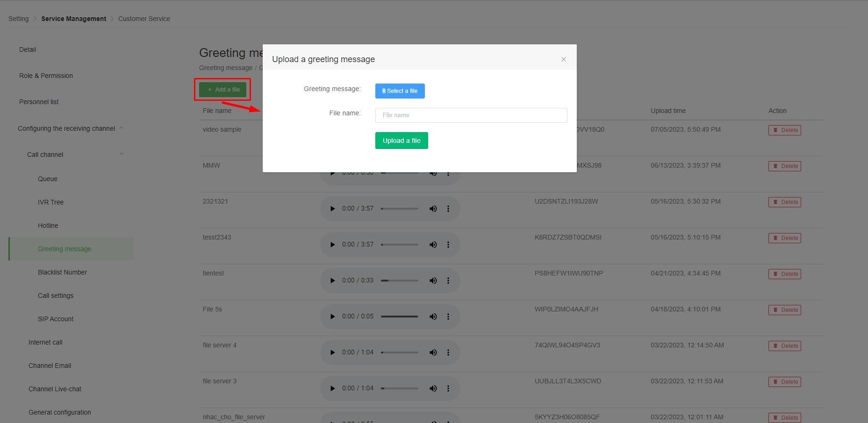Open Service Management breadcrumb link
Viewport: 868px width, 423px height.
tap(73, 19)
